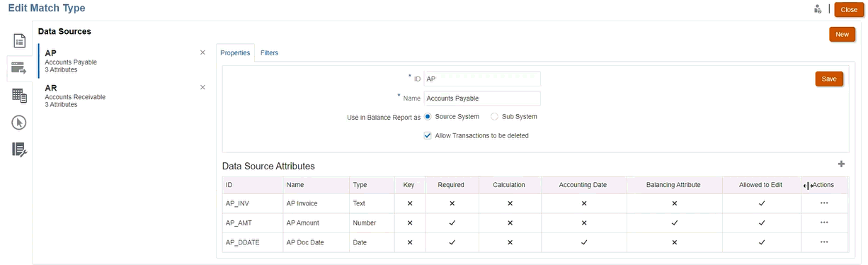The width and height of the screenshot is (868, 265).
Task: Open the list edit sidebar icon
Action: [x=19, y=150]
